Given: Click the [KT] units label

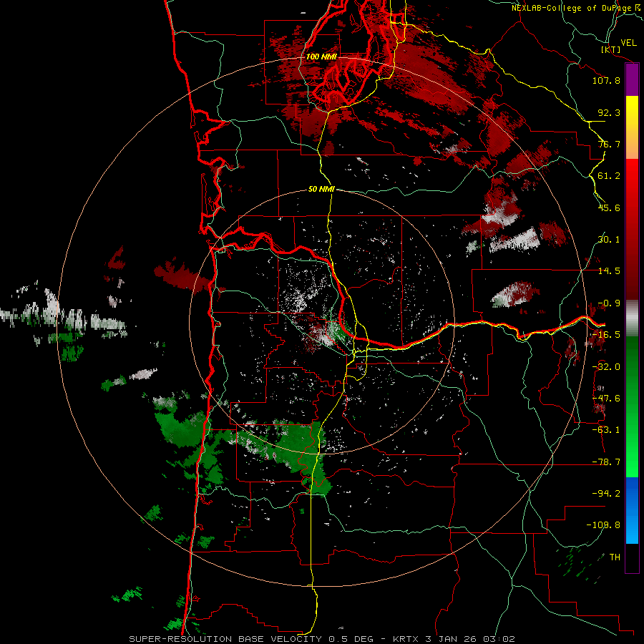Looking at the screenshot, I should pyautogui.click(x=611, y=49).
